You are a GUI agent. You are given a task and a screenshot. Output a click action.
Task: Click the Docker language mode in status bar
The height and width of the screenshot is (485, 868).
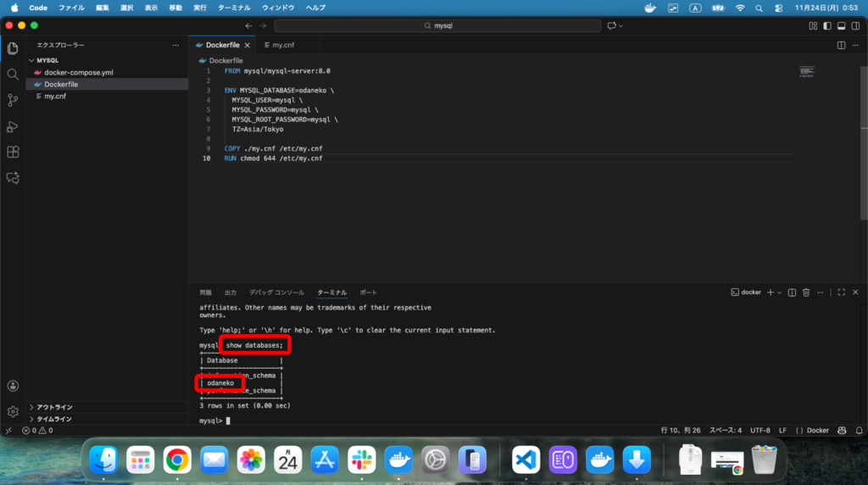click(813, 430)
